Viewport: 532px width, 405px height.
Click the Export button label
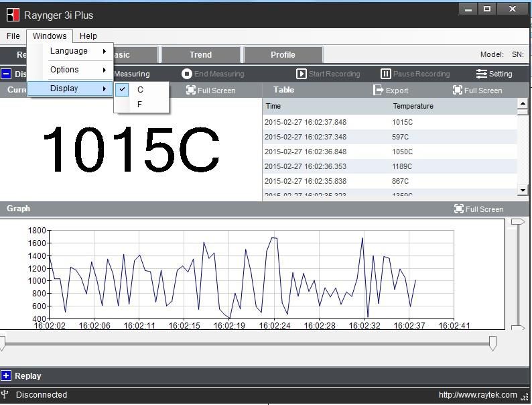[x=397, y=91]
